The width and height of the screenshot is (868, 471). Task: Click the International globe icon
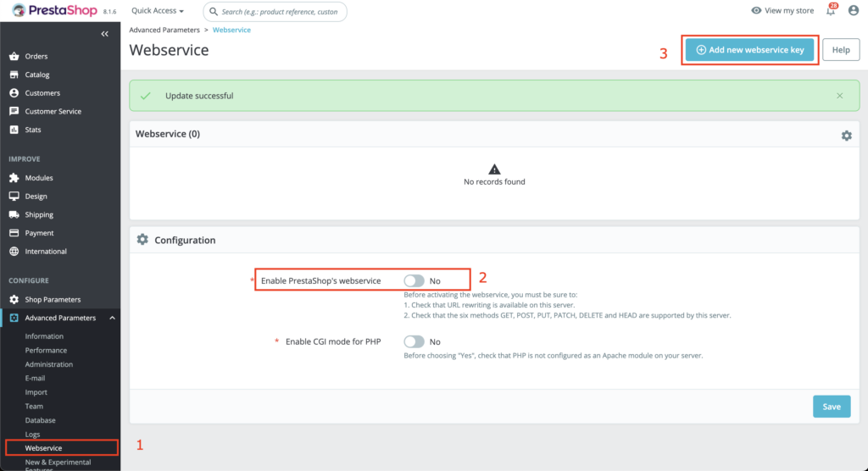coord(14,252)
